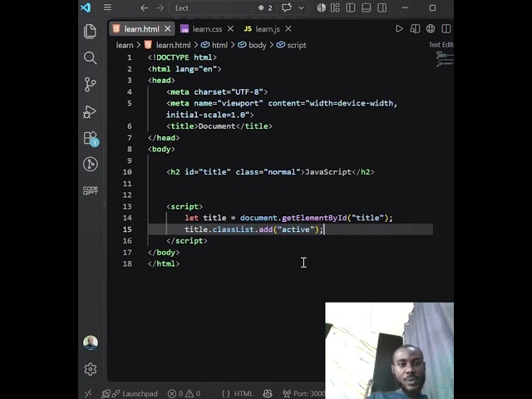Click line number 15 in gutter

pyautogui.click(x=127, y=229)
